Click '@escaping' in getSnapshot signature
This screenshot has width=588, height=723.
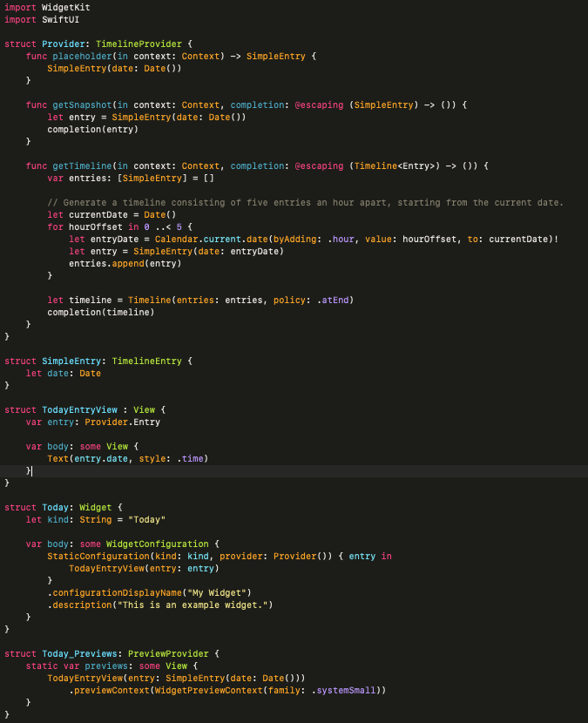(319, 105)
